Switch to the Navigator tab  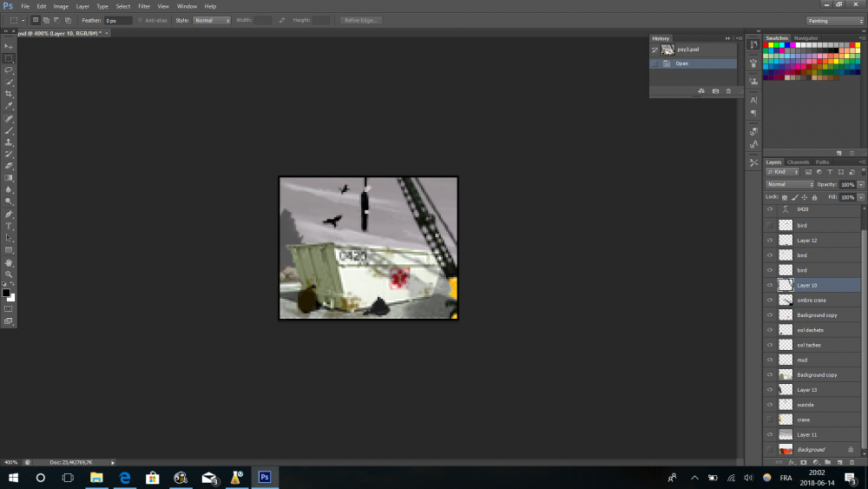tap(806, 38)
